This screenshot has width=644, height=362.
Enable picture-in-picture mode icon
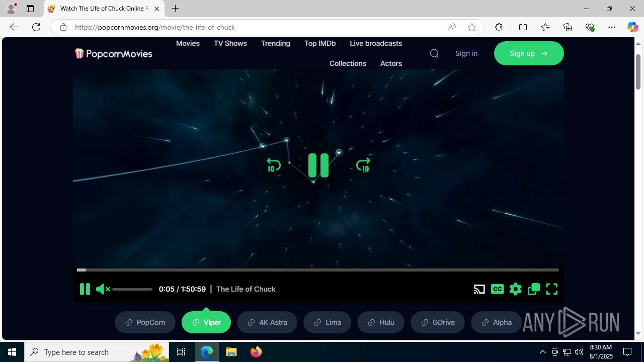click(533, 289)
